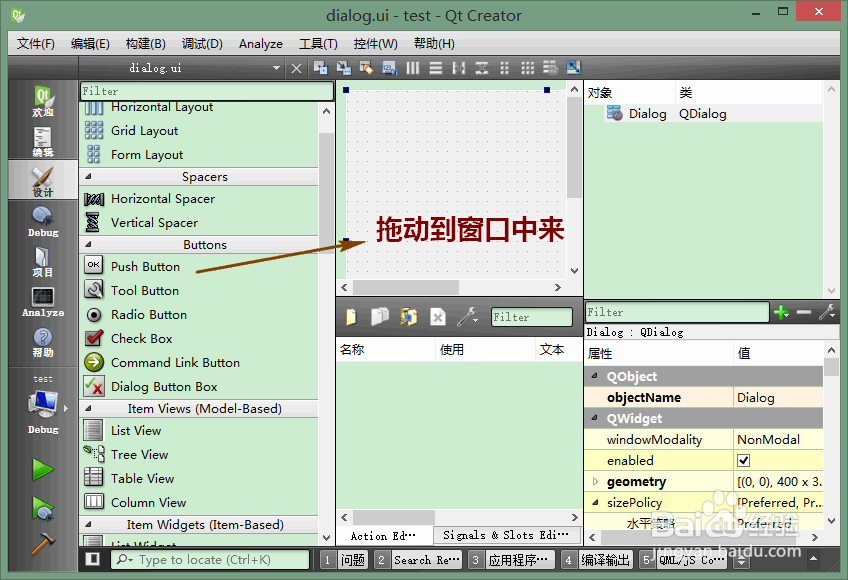
Task: Add a dynamic property with green plus
Action: [x=781, y=312]
